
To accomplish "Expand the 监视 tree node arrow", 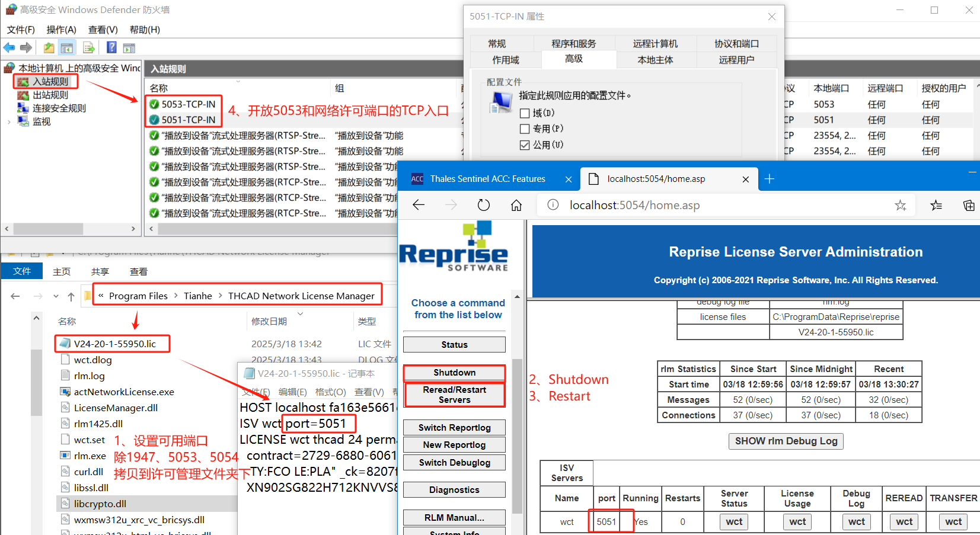I will [9, 122].
